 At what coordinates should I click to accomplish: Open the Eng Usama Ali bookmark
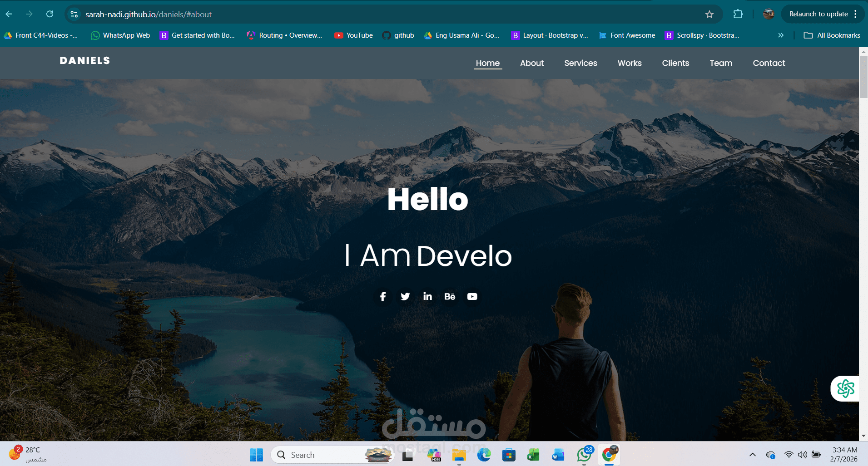461,35
